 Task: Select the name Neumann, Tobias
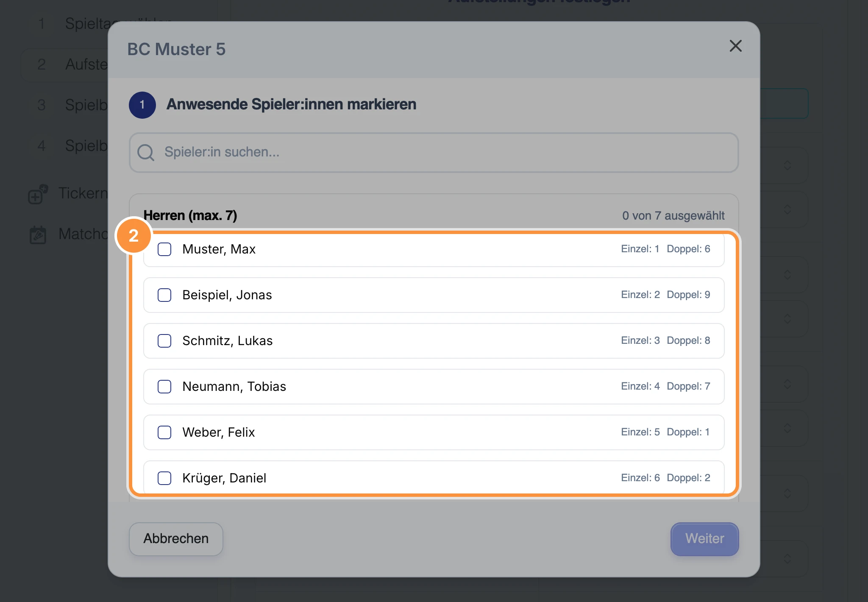(x=234, y=387)
